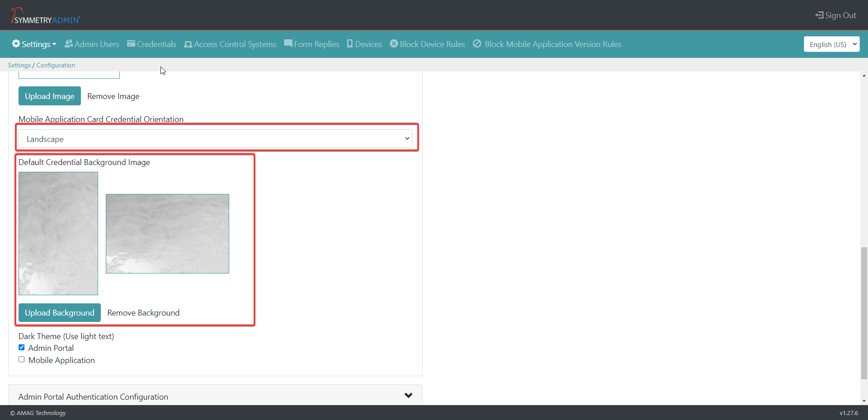Image resolution: width=868 pixels, height=420 pixels.
Task: Open Block Device Rules page
Action: click(x=427, y=44)
